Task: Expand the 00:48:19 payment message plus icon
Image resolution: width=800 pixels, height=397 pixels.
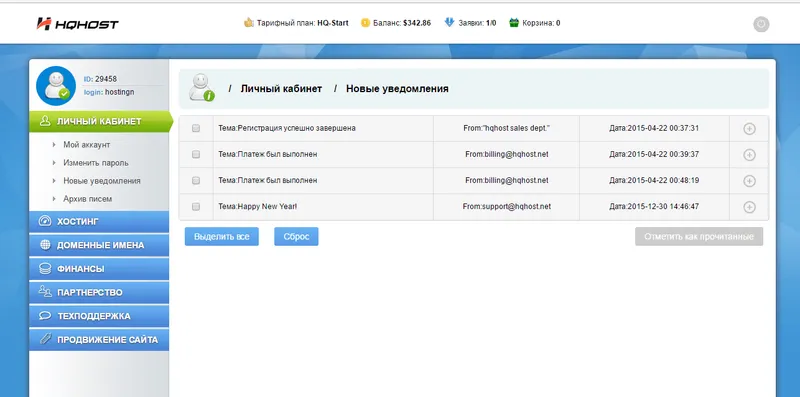Action: [749, 181]
